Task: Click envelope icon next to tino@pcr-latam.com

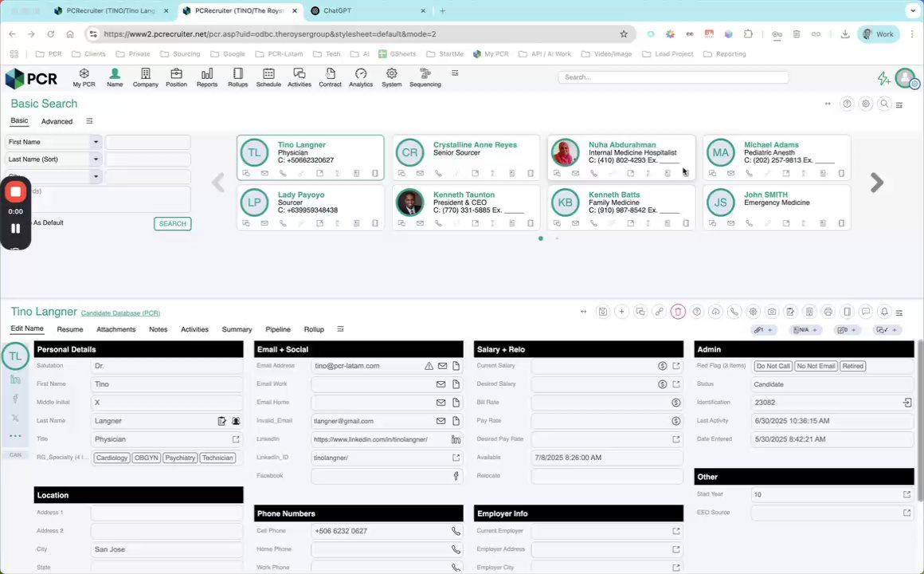Action: (442, 366)
